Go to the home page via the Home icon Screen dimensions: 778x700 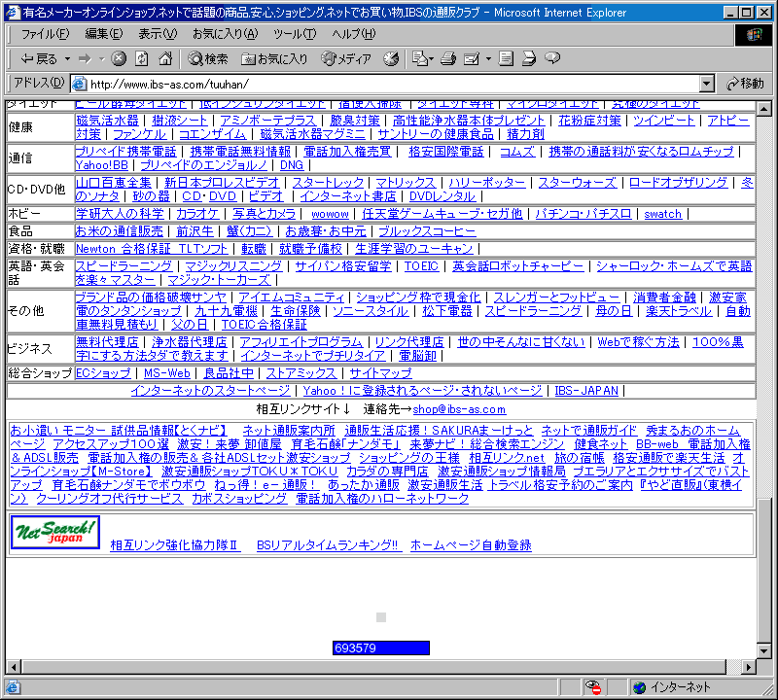(x=165, y=59)
